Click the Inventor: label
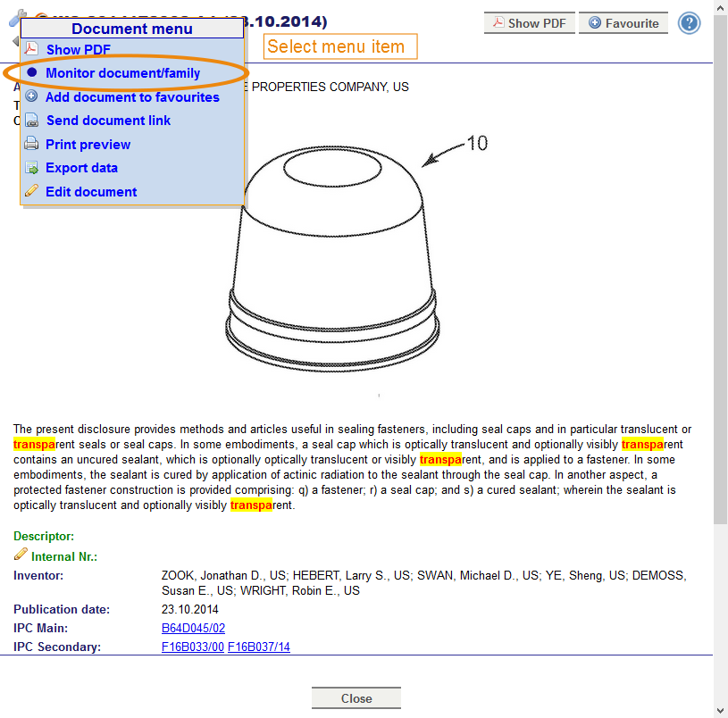This screenshot has height=718, width=728. pyautogui.click(x=38, y=575)
